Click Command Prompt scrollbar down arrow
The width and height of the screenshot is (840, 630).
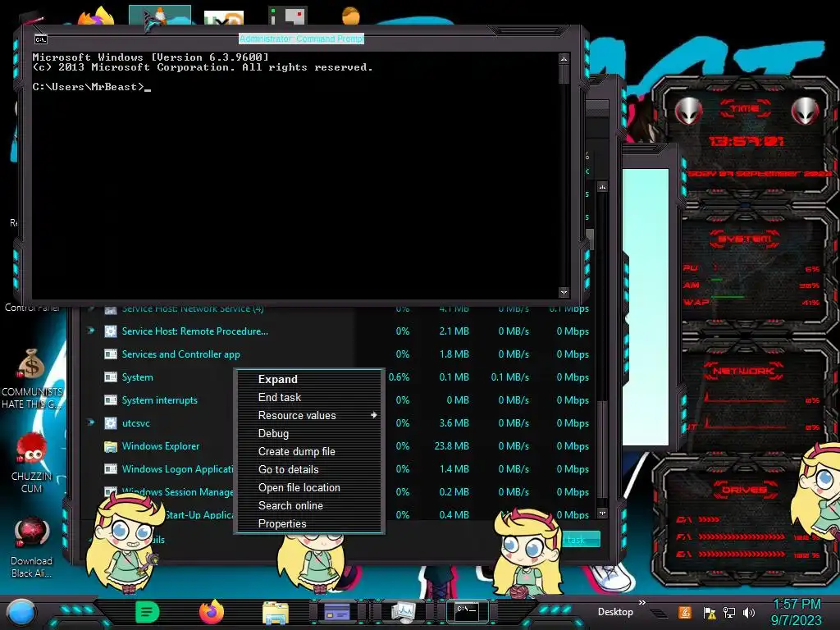564,293
